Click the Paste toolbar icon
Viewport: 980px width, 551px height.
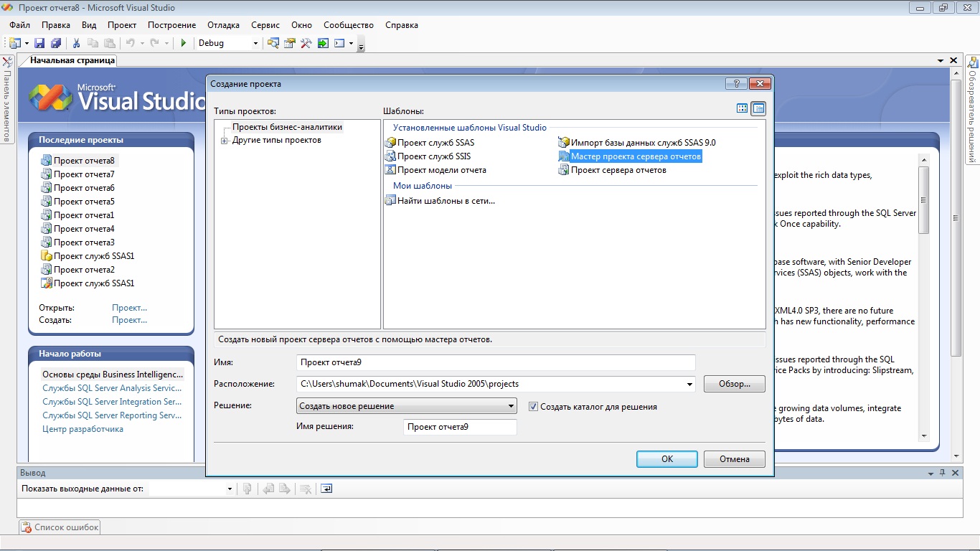[x=109, y=43]
